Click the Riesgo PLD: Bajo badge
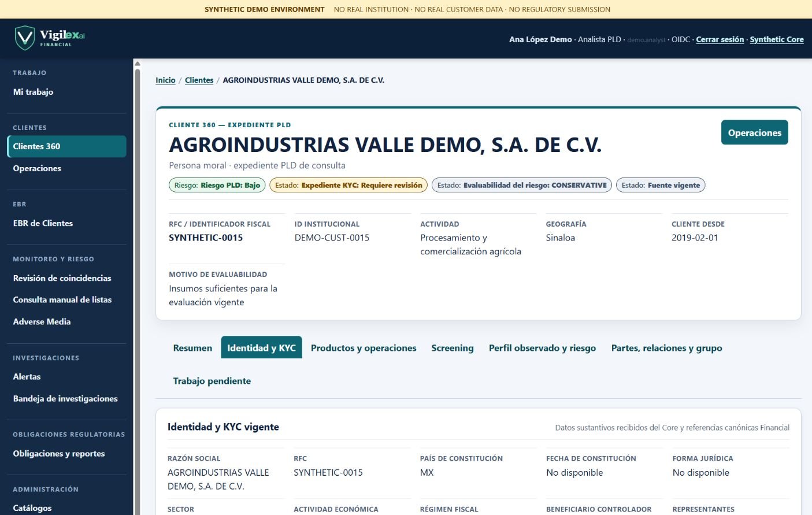 [x=217, y=185]
